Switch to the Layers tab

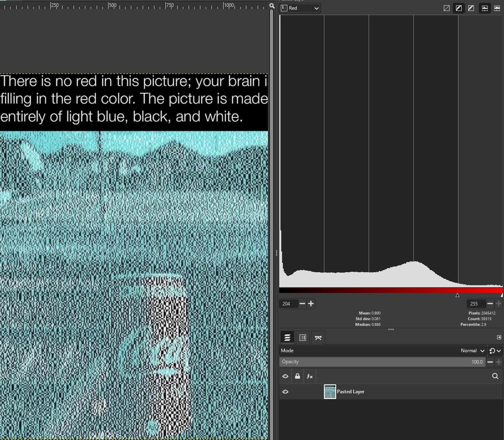tap(287, 338)
